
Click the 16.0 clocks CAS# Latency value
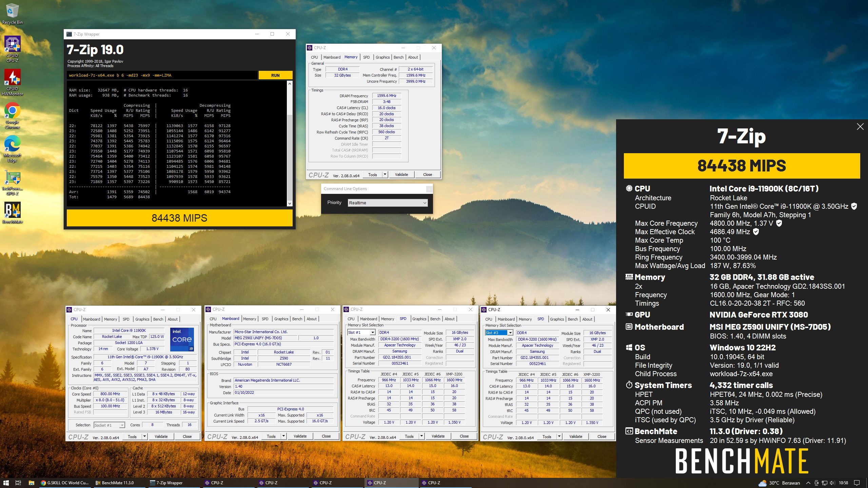tap(387, 108)
